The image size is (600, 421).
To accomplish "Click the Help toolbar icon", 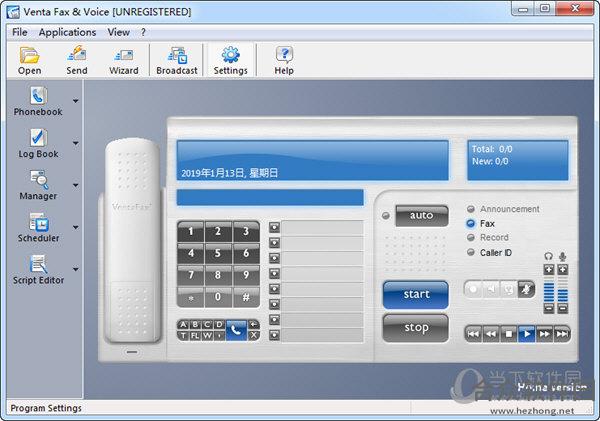I will click(284, 60).
